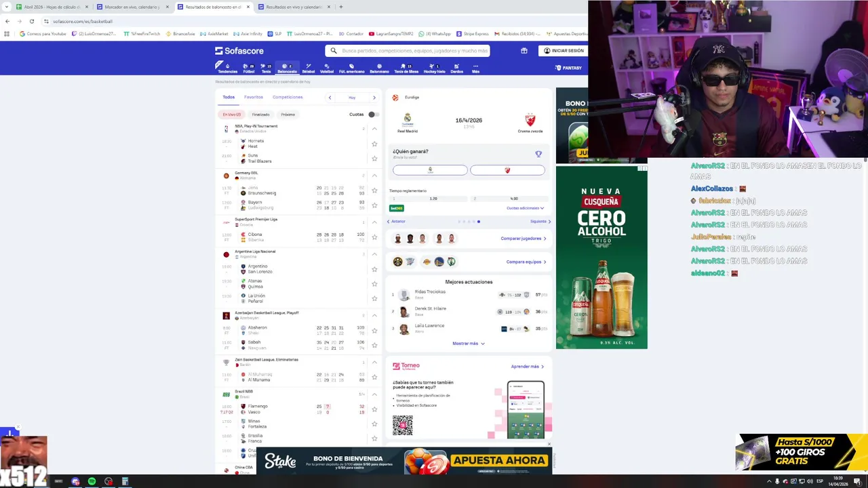Filter by Próximo matches

pos(288,115)
